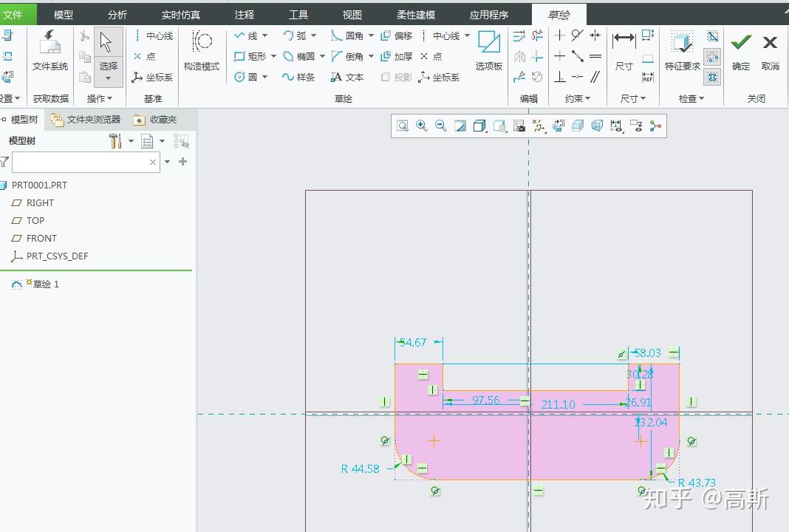Select the FRONT datum plane in tree

coord(41,238)
